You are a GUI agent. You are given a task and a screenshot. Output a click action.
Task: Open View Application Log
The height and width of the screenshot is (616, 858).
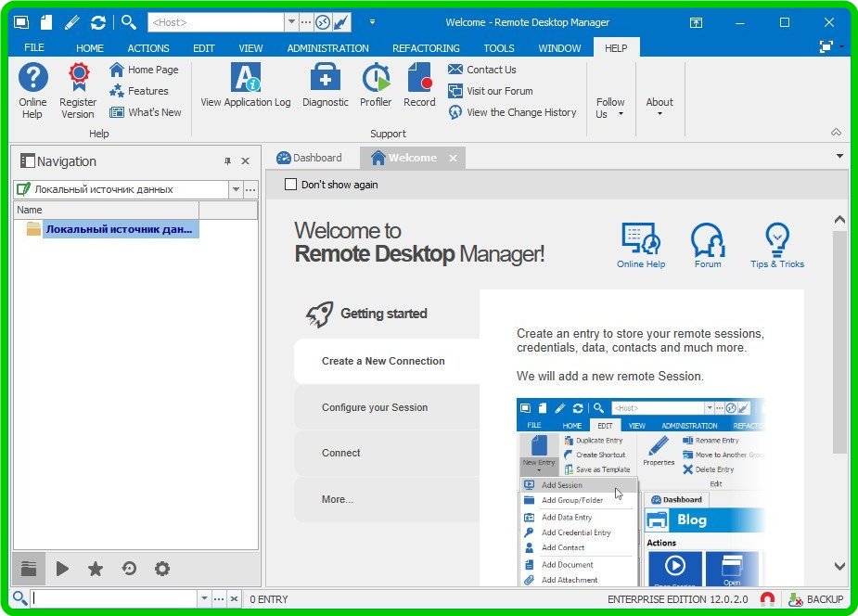245,84
